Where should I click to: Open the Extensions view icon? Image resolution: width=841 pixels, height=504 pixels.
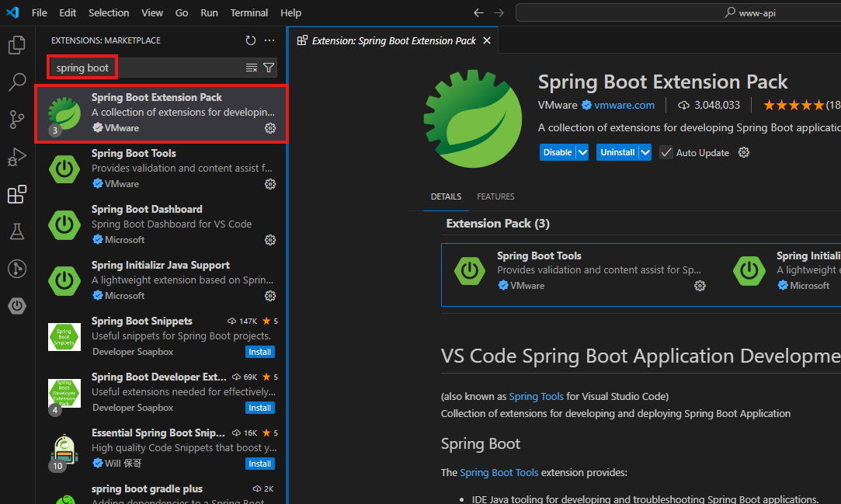[16, 194]
